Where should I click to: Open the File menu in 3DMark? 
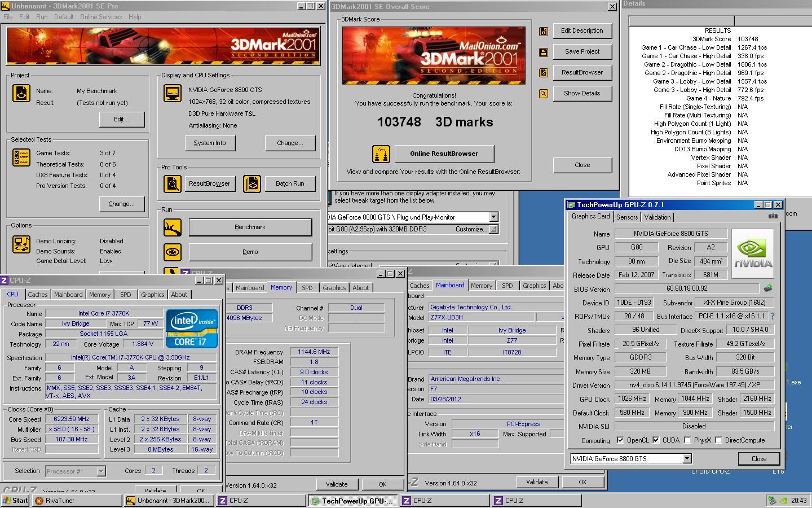[x=8, y=17]
